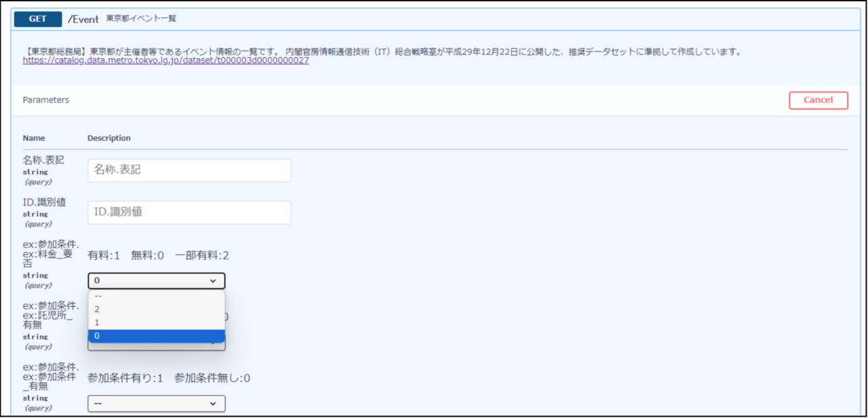Pick the highlighted 0 option
This screenshot has width=868, height=418.
pos(157,337)
